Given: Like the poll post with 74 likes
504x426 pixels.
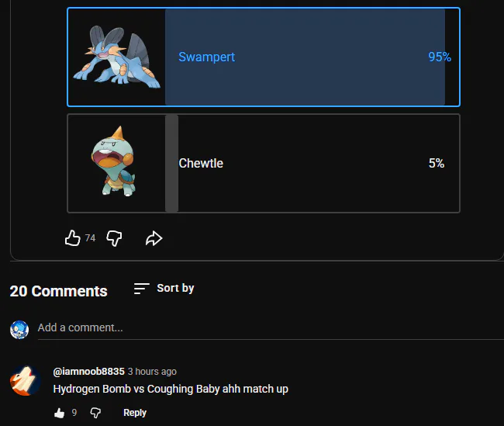Looking at the screenshot, I should pos(73,238).
